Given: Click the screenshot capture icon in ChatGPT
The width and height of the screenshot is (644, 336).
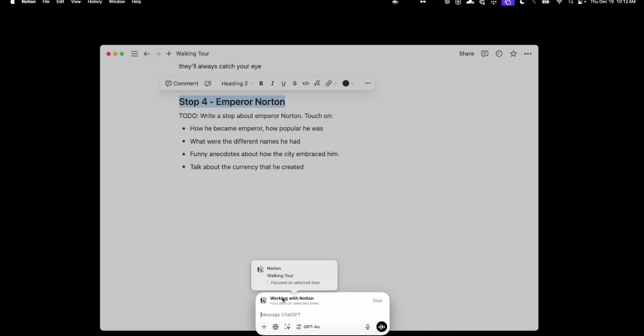Looking at the screenshot, I should [x=287, y=327].
